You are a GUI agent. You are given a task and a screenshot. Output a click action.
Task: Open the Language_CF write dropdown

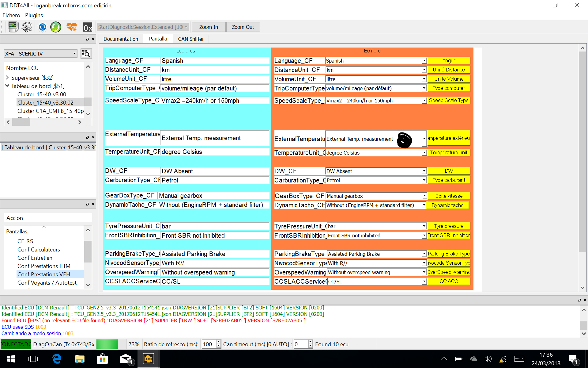click(x=424, y=61)
